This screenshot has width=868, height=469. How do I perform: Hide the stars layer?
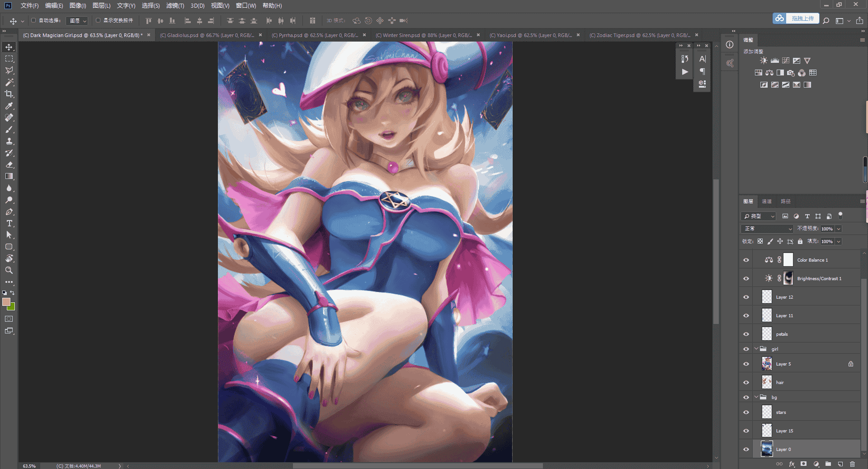[746, 412]
